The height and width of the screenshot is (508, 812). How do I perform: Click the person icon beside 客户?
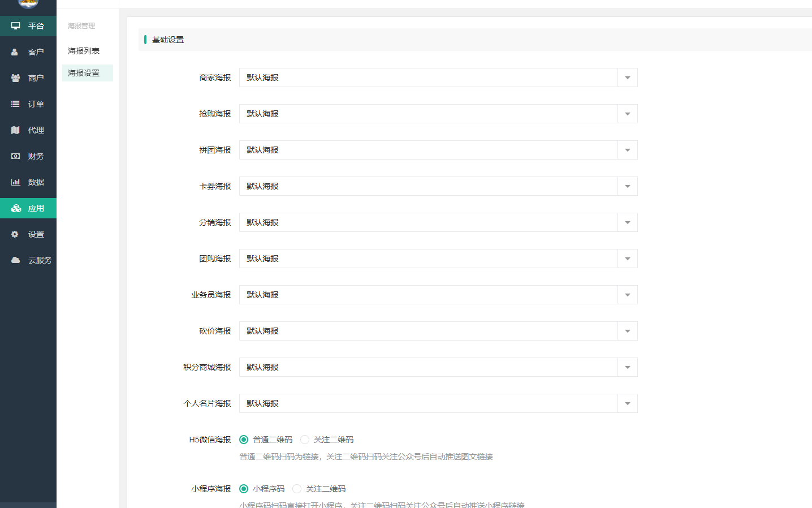tap(15, 52)
